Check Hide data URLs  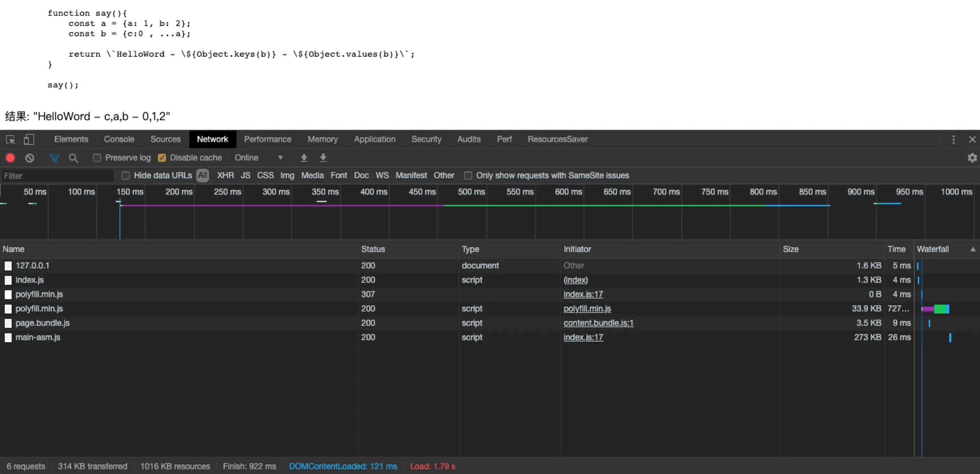point(125,176)
